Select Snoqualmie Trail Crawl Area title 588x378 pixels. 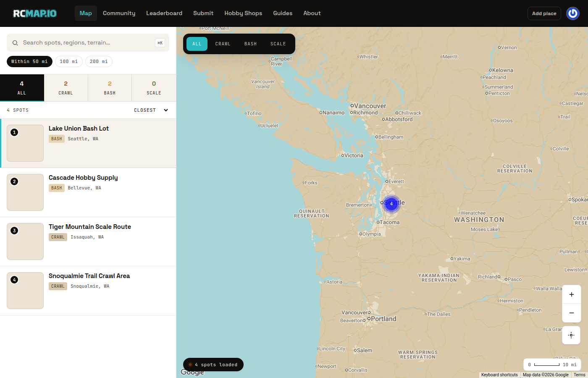[89, 276]
